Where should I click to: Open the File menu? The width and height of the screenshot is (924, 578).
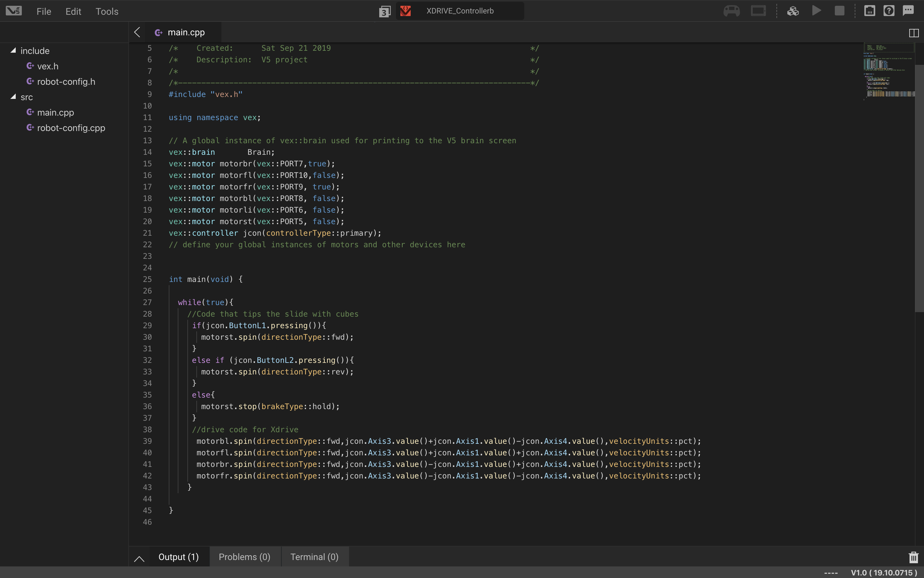coord(44,12)
